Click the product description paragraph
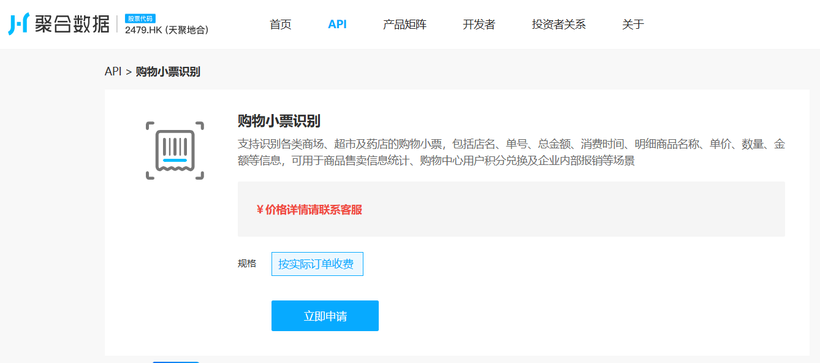Screen dimensions: 820x363 pyautogui.click(x=511, y=153)
